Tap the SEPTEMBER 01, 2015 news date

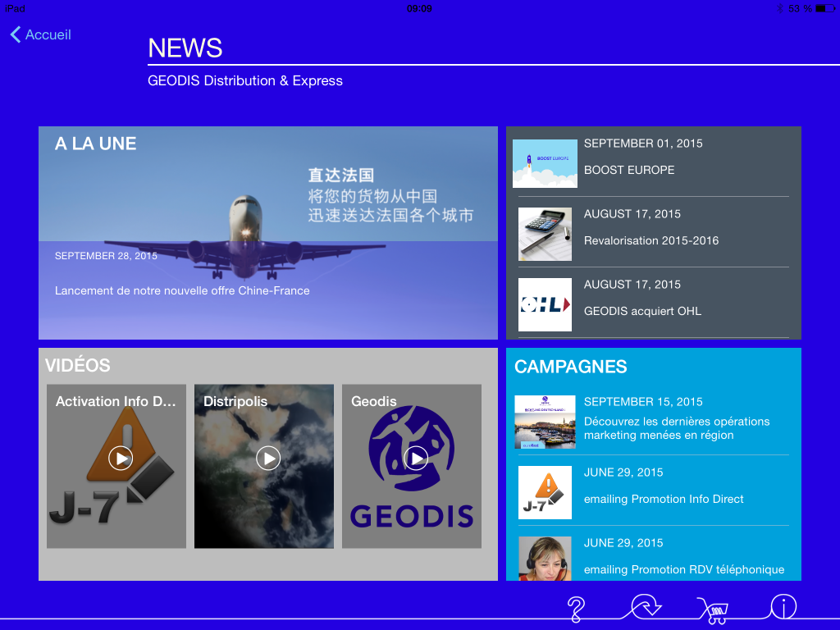[x=643, y=144]
